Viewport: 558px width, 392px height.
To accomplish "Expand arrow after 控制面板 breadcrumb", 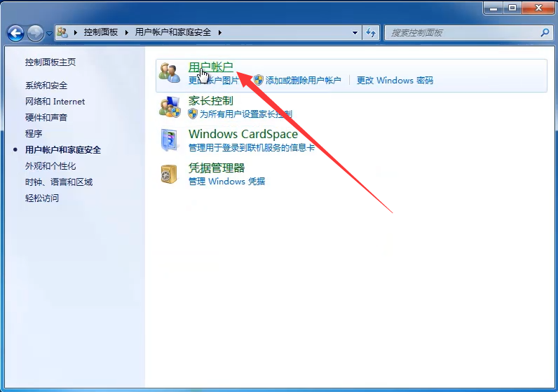I will (x=127, y=33).
